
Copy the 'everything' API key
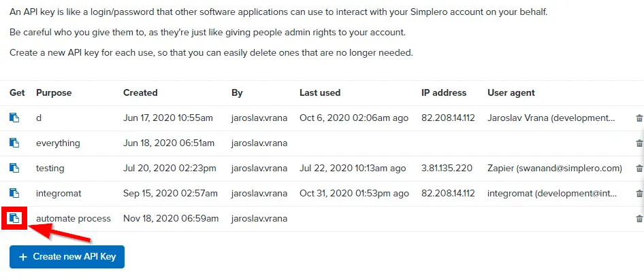click(x=14, y=143)
